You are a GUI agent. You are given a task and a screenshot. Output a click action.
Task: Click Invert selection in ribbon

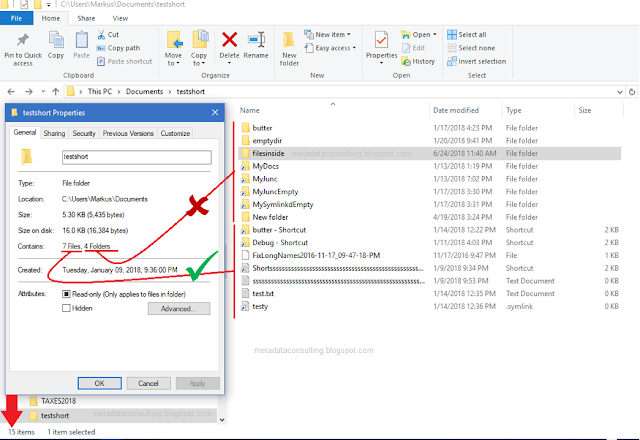click(476, 61)
